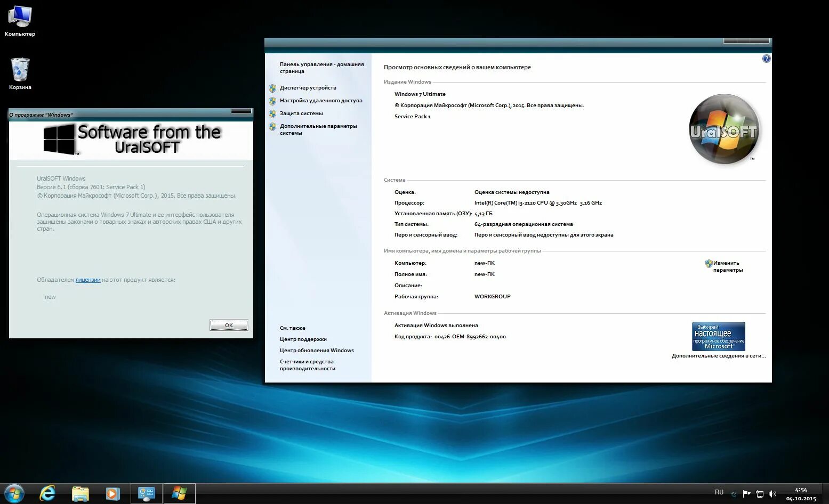
Task: Open the Компьютер desktop icon
Action: 20,21
